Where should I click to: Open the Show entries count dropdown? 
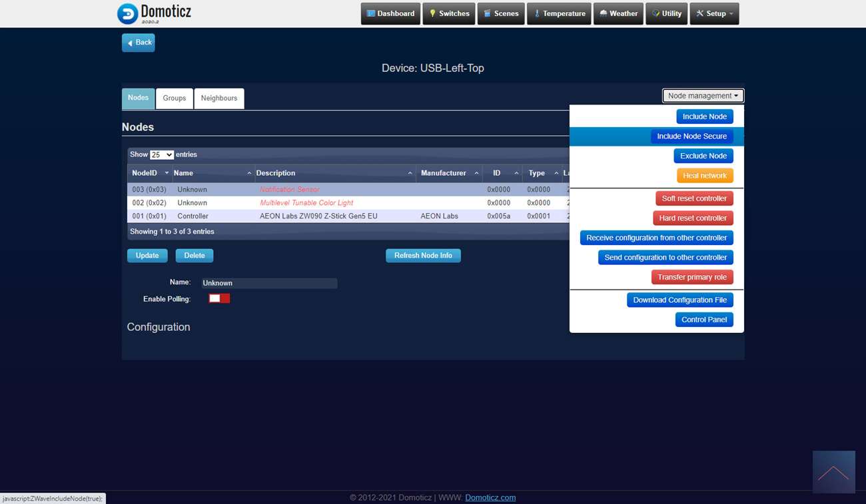162,155
